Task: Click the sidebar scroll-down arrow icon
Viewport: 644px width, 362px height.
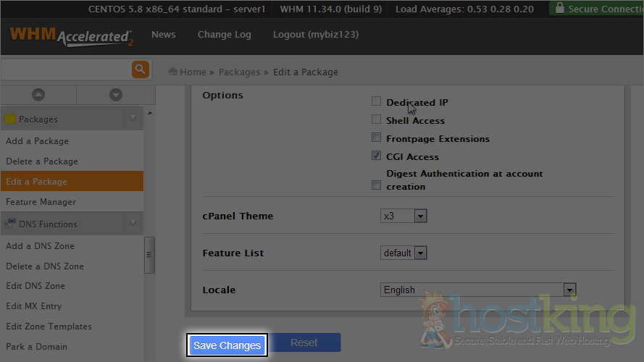Action: coord(115,95)
